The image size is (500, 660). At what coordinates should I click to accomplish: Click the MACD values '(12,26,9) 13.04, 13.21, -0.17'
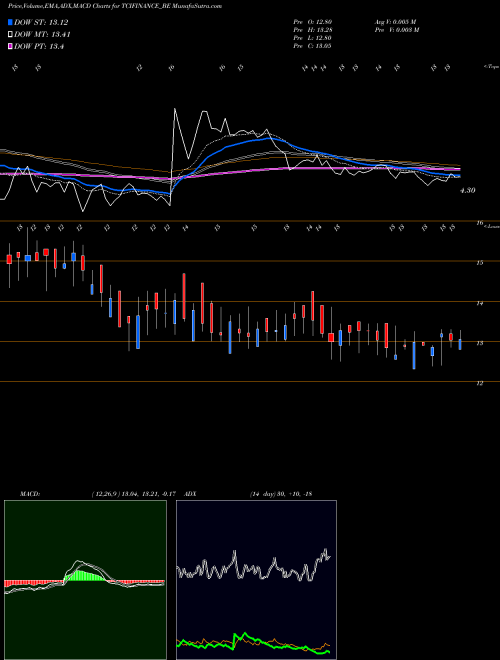coord(136,494)
